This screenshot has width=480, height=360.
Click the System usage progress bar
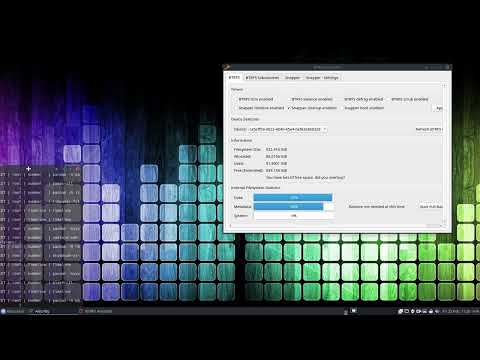[293, 216]
